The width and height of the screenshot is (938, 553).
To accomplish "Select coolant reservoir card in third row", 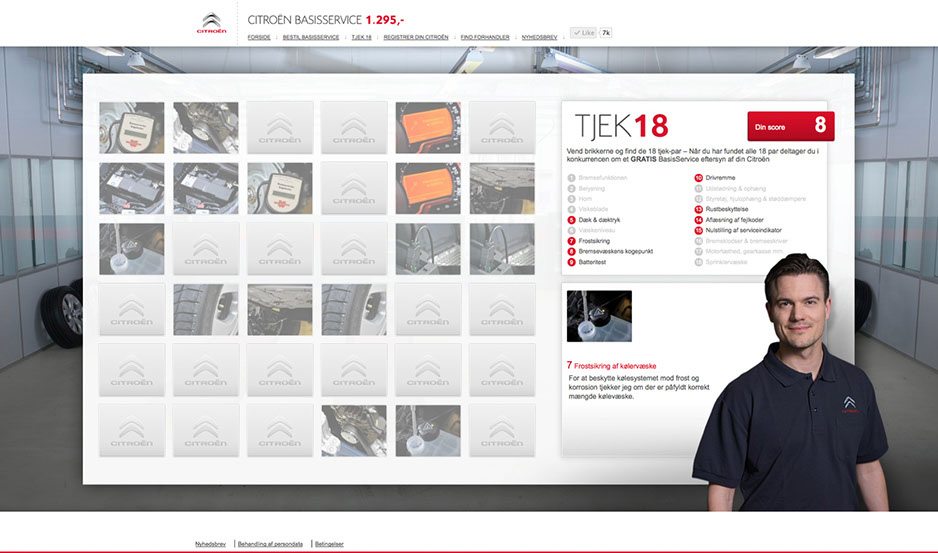I will pyautogui.click(x=132, y=249).
